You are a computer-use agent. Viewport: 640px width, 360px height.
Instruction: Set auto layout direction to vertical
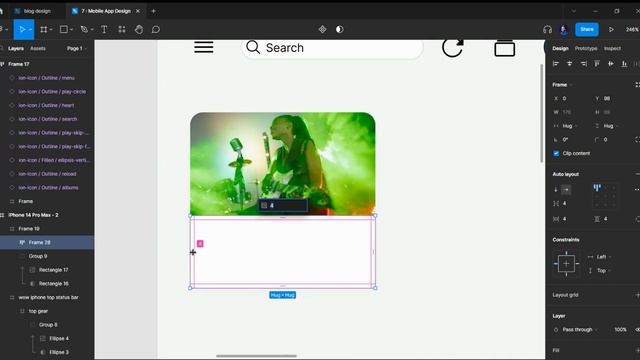point(556,189)
